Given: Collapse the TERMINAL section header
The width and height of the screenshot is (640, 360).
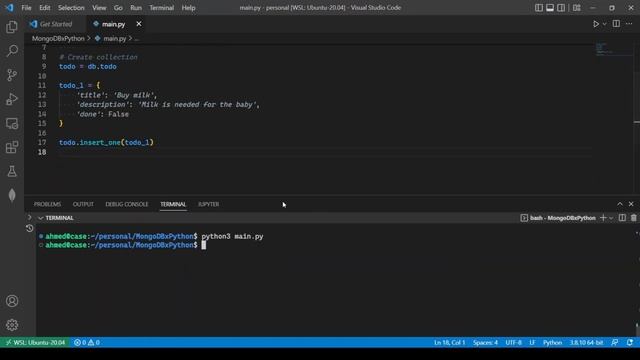Looking at the screenshot, I should 56,218.
